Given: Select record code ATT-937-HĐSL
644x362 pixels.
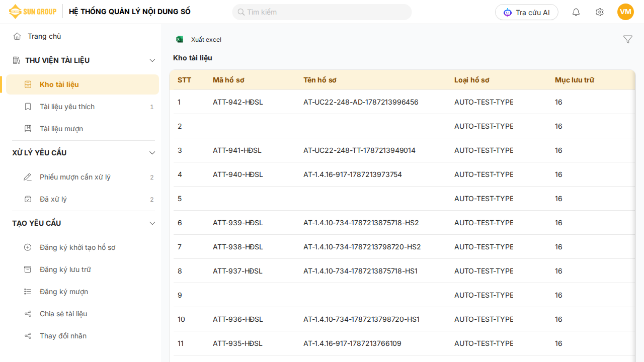Looking at the screenshot, I should coord(237,271).
